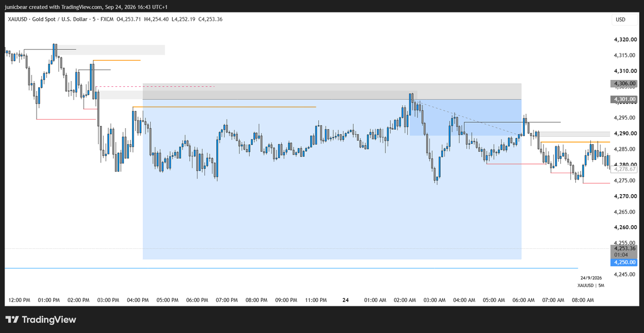Click the 4,315.00 price axis label
The image size is (644, 333).
click(625, 55)
